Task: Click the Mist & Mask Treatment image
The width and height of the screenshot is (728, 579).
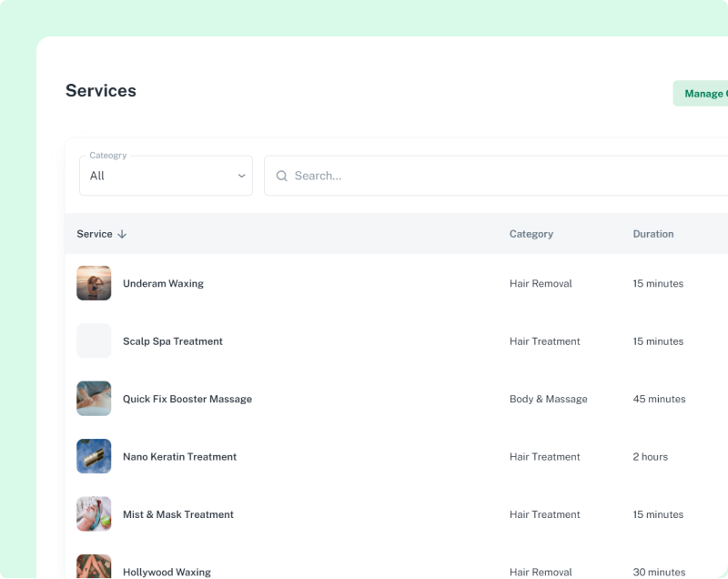Action: (94, 514)
